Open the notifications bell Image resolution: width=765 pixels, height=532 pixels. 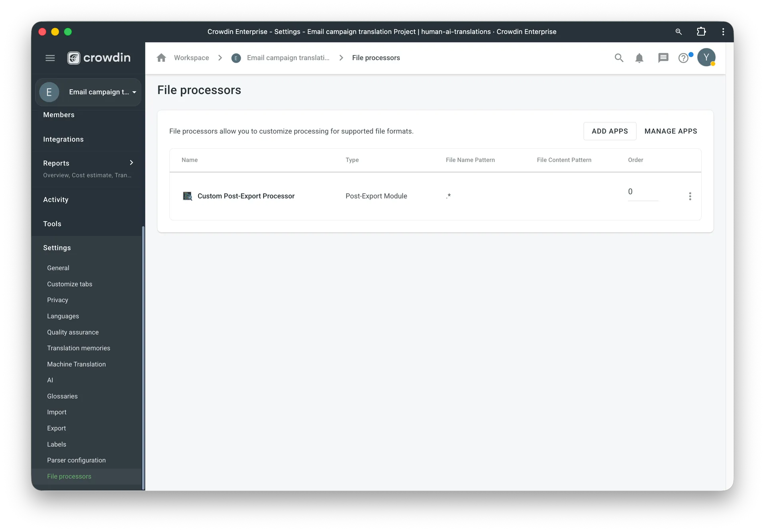(x=639, y=58)
